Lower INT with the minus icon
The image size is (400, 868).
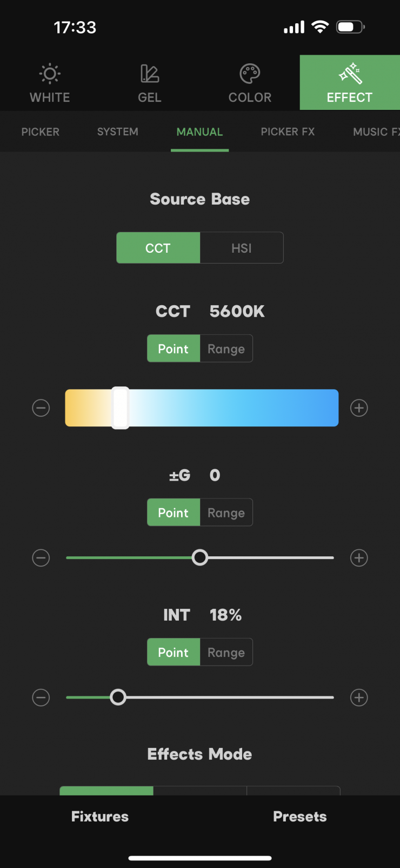[41, 698]
